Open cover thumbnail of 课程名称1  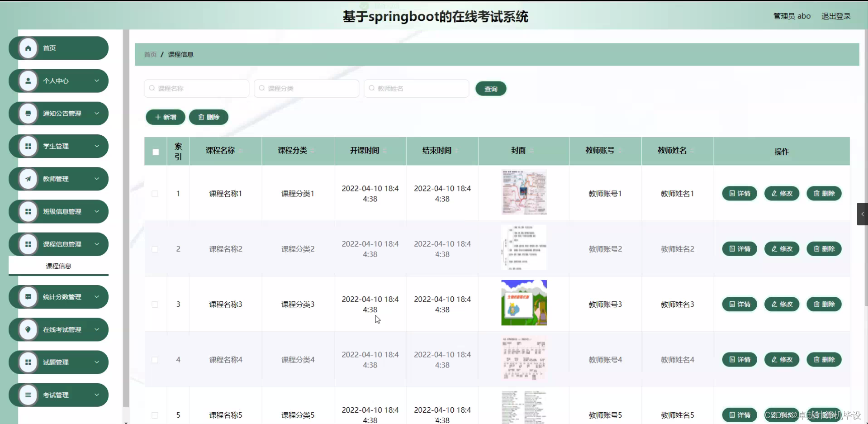[524, 192]
